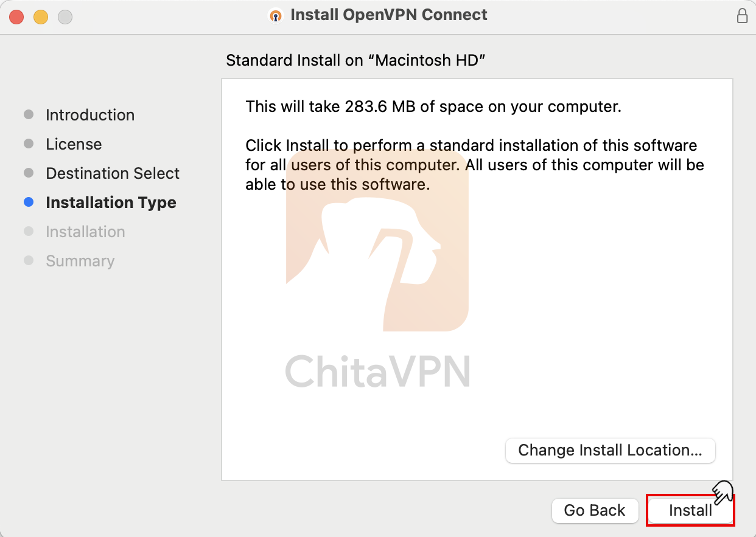Click the ChitaVPN text watermark
Image resolution: width=756 pixels, height=537 pixels.
tap(377, 371)
